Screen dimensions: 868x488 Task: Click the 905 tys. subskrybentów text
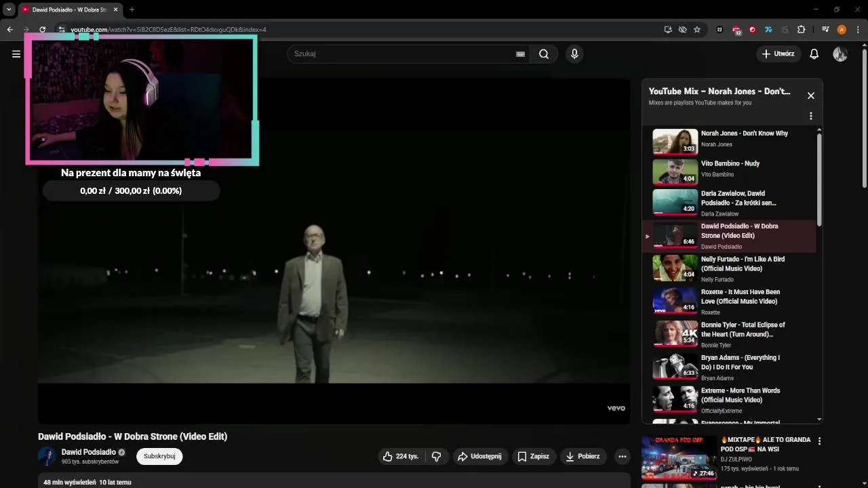click(x=90, y=462)
